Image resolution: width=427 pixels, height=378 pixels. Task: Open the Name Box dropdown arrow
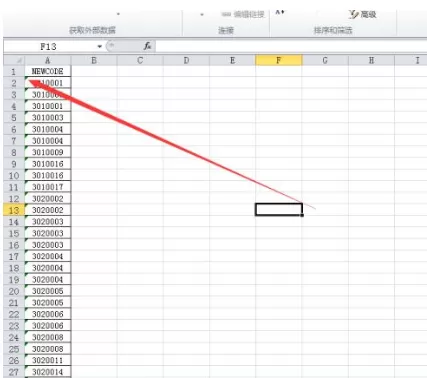[x=99, y=46]
